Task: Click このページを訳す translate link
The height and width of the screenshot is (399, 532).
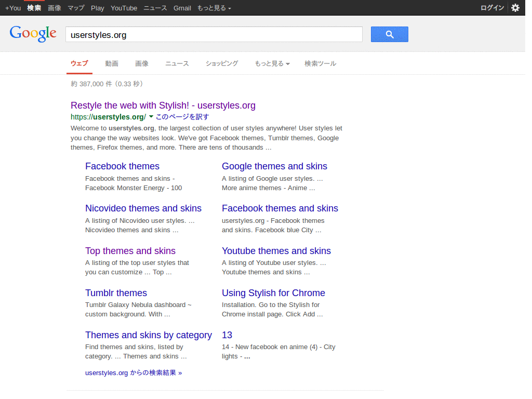Action: click(182, 117)
